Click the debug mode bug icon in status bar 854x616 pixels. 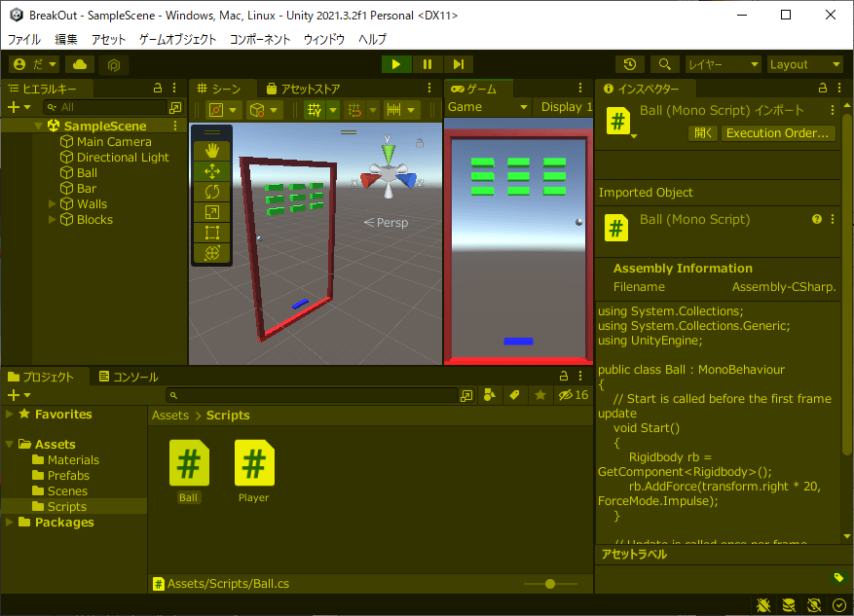(x=763, y=605)
